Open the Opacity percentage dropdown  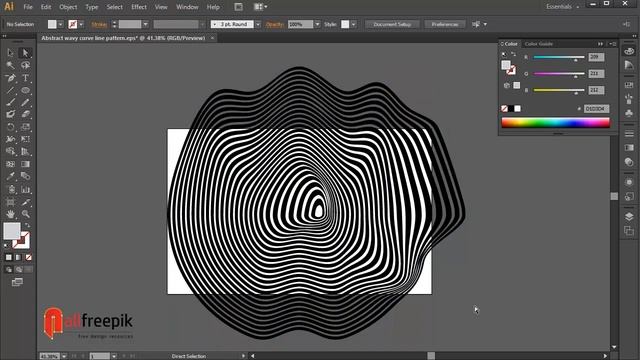[317, 24]
